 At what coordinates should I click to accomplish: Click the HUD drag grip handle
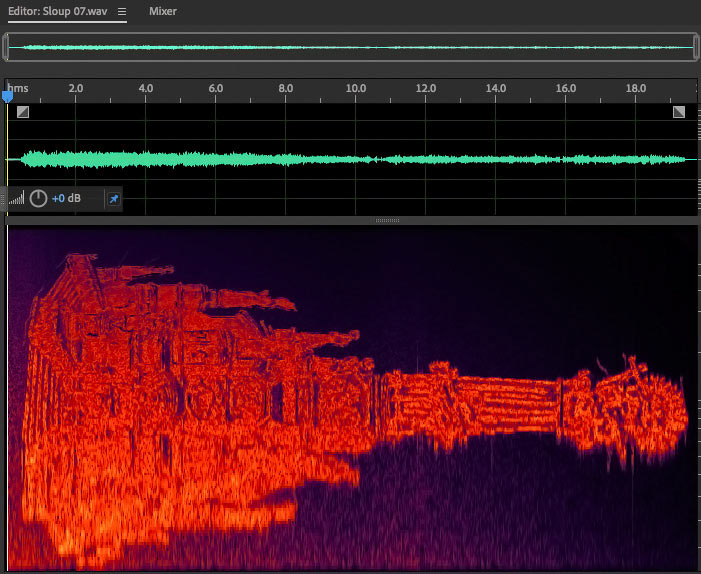click(2, 198)
